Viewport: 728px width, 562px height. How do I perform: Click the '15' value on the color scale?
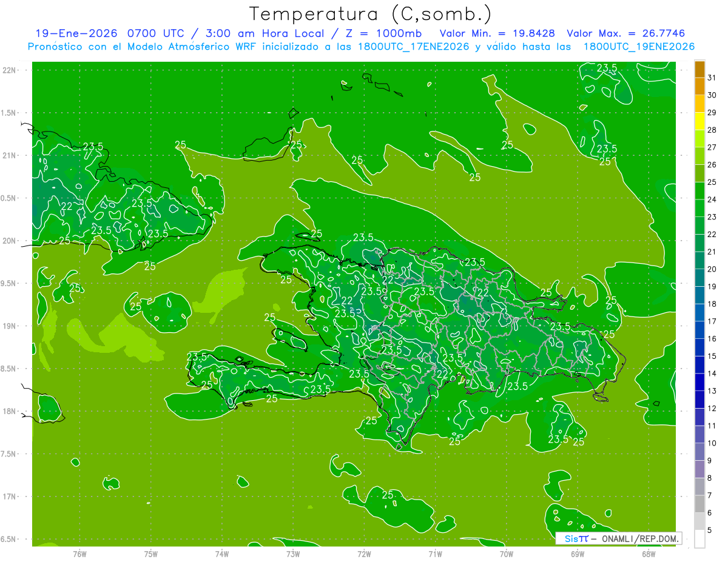pyautogui.click(x=712, y=356)
